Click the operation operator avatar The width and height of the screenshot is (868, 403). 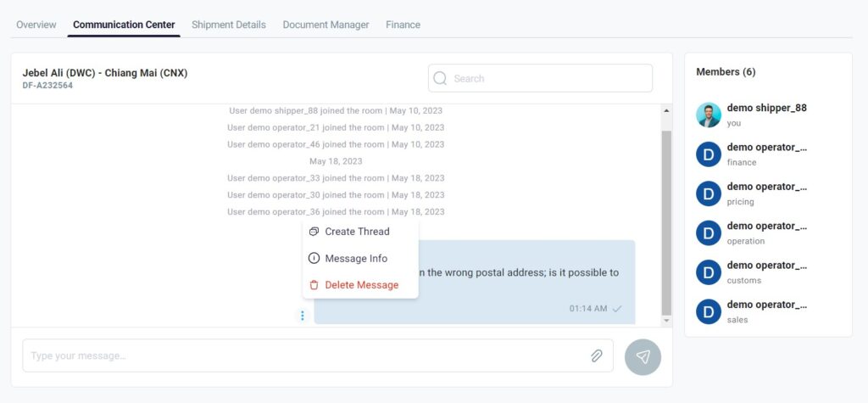tap(709, 232)
